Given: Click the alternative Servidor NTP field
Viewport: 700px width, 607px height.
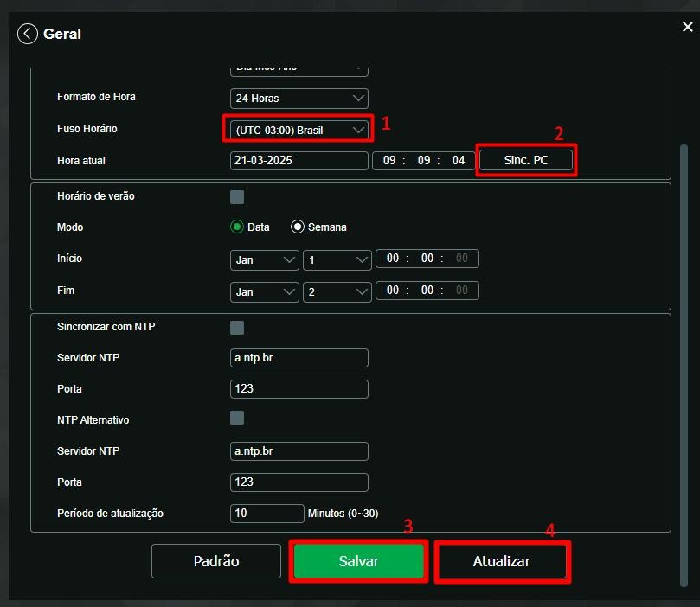Looking at the screenshot, I should pos(299,451).
